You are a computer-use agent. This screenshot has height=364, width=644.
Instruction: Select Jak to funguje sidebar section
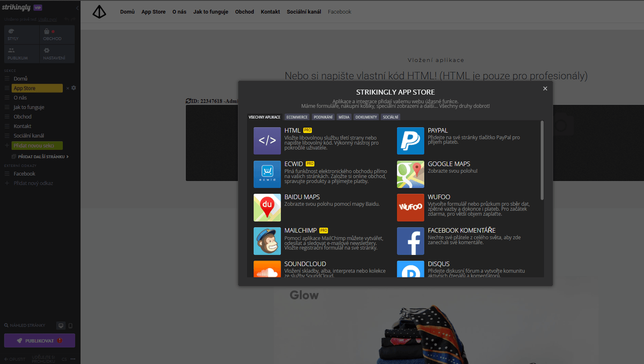click(29, 107)
